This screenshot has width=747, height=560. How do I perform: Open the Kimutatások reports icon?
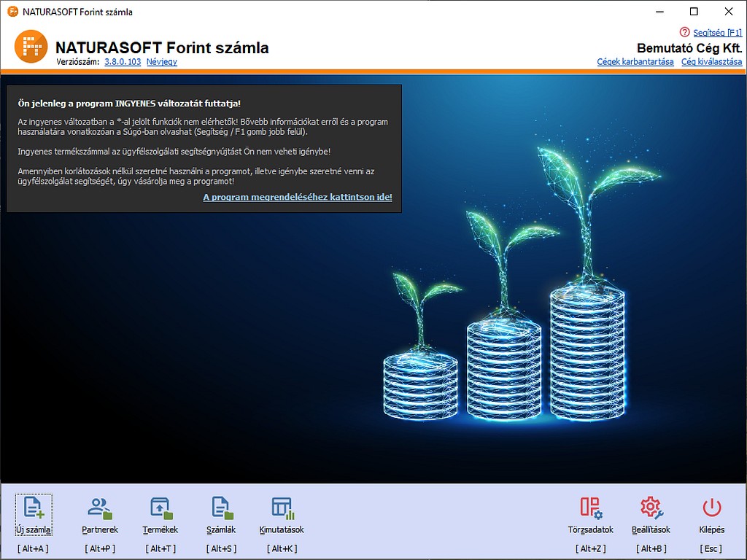pyautogui.click(x=282, y=507)
